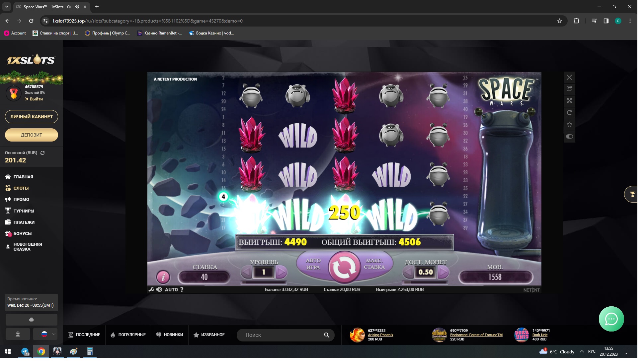This screenshot has width=644, height=364.
Task: Open game in new window icon
Action: point(569,89)
